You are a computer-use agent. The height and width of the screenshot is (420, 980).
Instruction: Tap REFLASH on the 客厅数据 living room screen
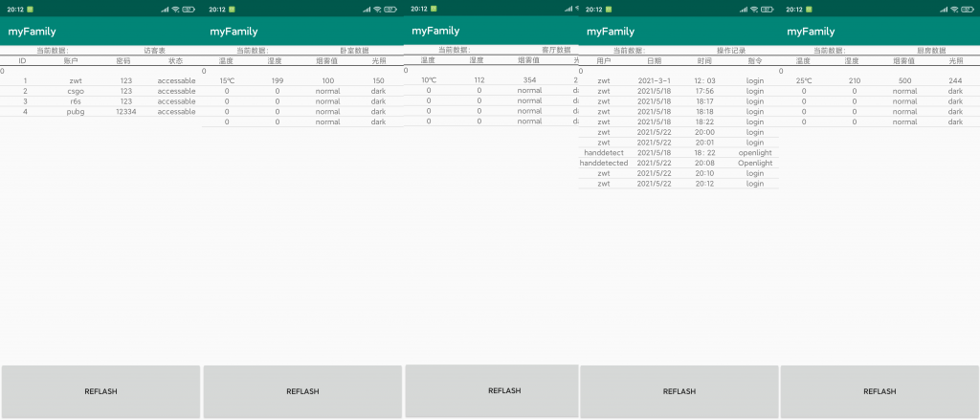pyautogui.click(x=492, y=390)
